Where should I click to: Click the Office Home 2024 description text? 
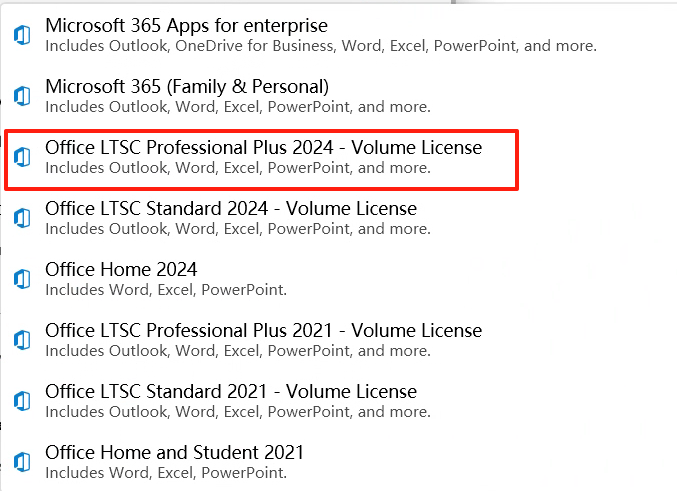pyautogui.click(x=166, y=290)
